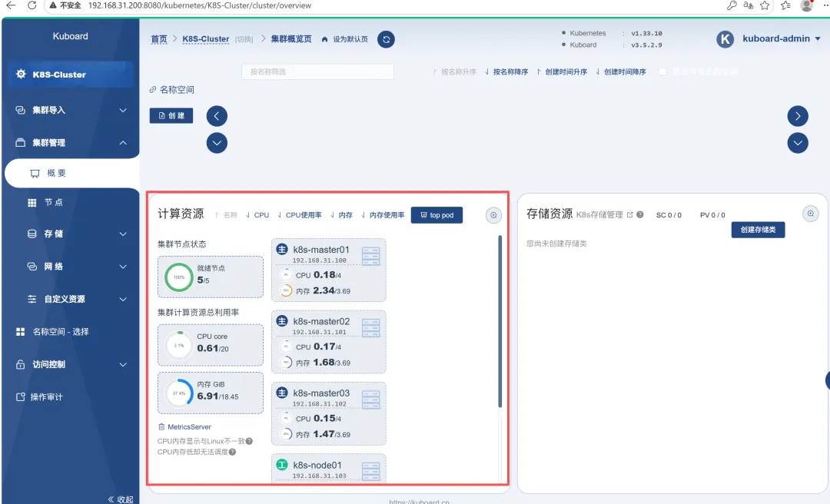The width and height of the screenshot is (830, 504).
Task: Open the 节点 sidebar item
Action: click(71, 202)
